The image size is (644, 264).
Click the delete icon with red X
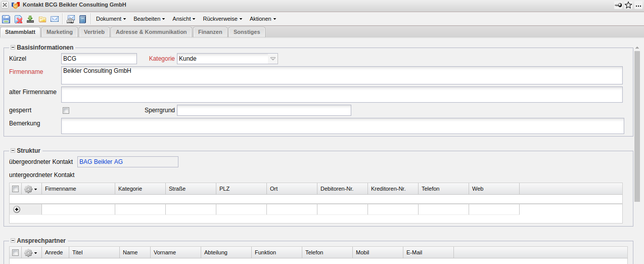(18, 19)
